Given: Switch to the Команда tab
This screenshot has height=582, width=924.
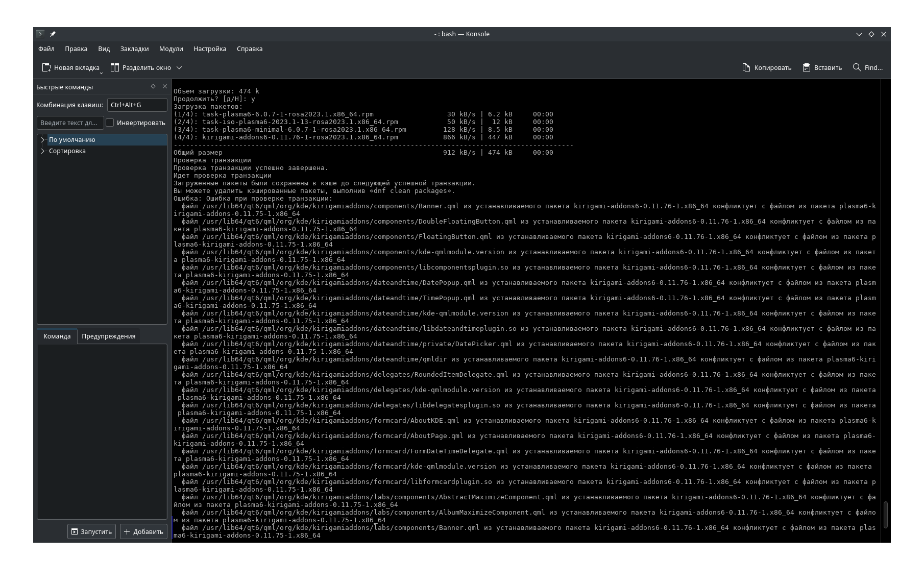Looking at the screenshot, I should coord(57,336).
